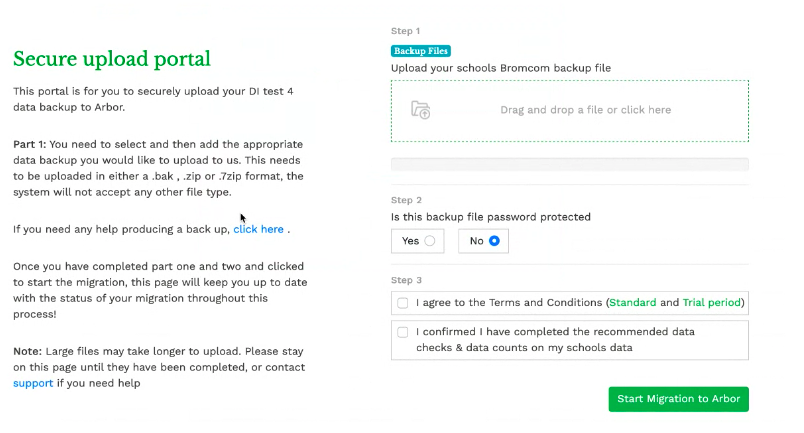
Task: Check the recommended data checks confirmation box
Action: (403, 332)
